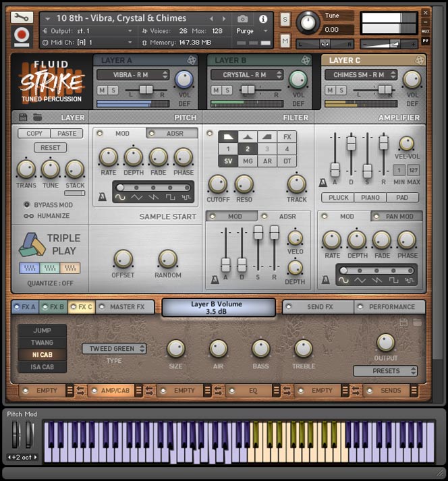Image resolution: width=448 pixels, height=481 pixels.
Task: Open CHIMES SM - R M dropdown
Action: [x=361, y=74]
